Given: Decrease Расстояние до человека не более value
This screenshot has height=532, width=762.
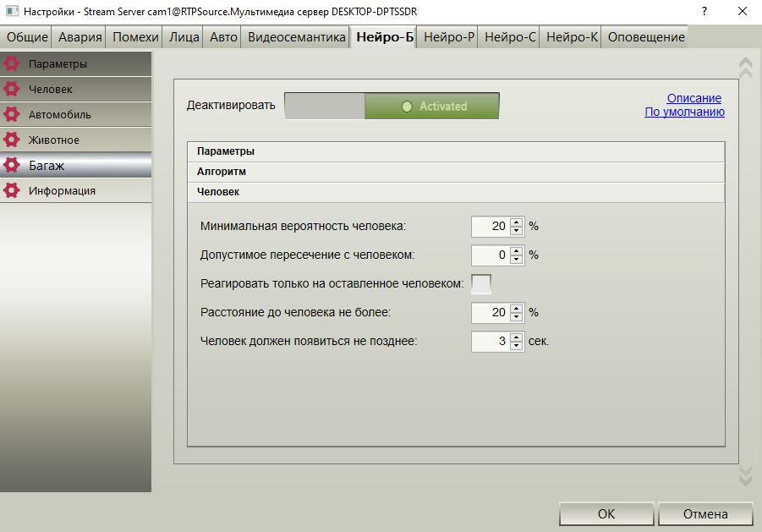Looking at the screenshot, I should click(x=517, y=317).
